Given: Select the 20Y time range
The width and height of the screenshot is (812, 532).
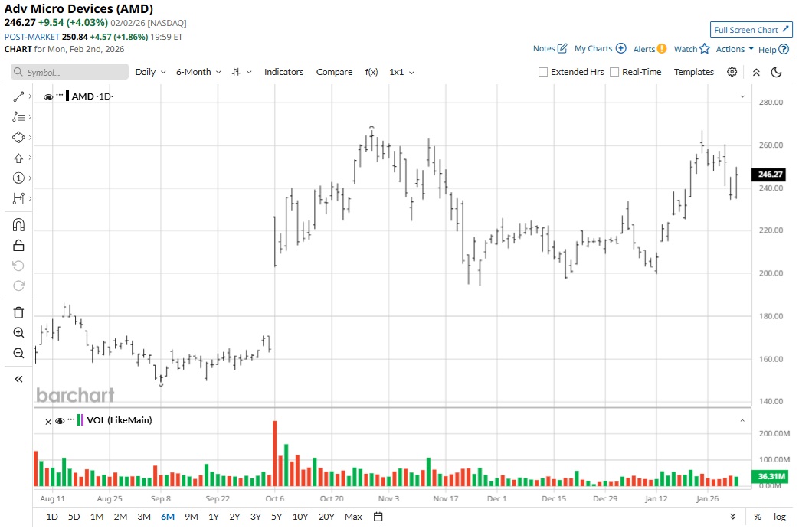Looking at the screenshot, I should click(x=327, y=517).
